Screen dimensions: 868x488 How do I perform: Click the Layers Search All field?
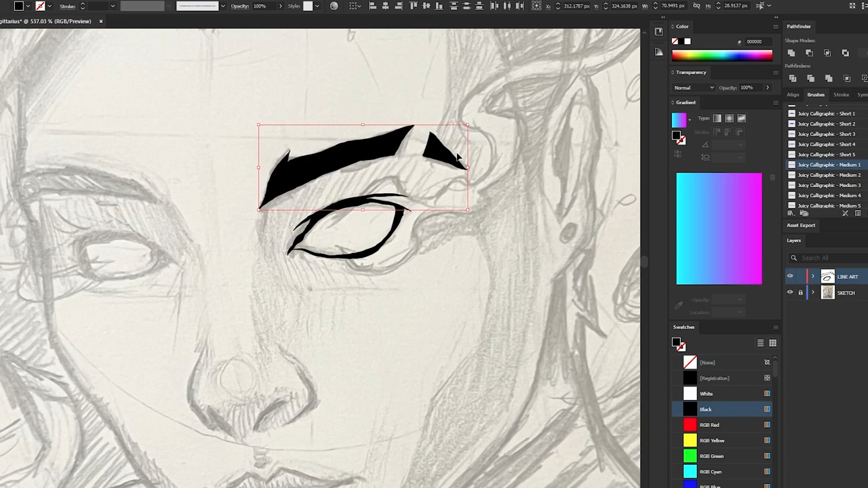coord(829,258)
